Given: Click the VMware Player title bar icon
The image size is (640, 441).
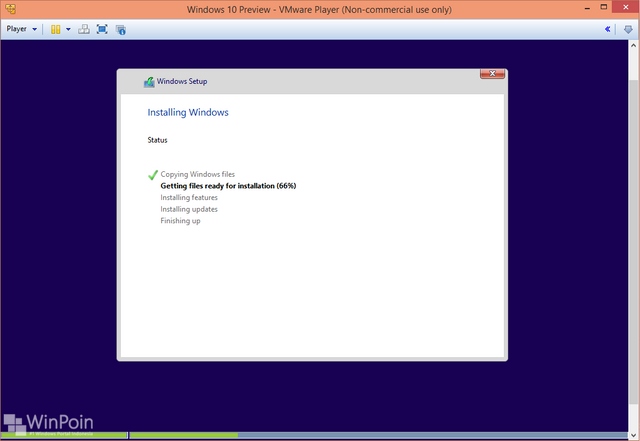Looking at the screenshot, I should pos(11,9).
